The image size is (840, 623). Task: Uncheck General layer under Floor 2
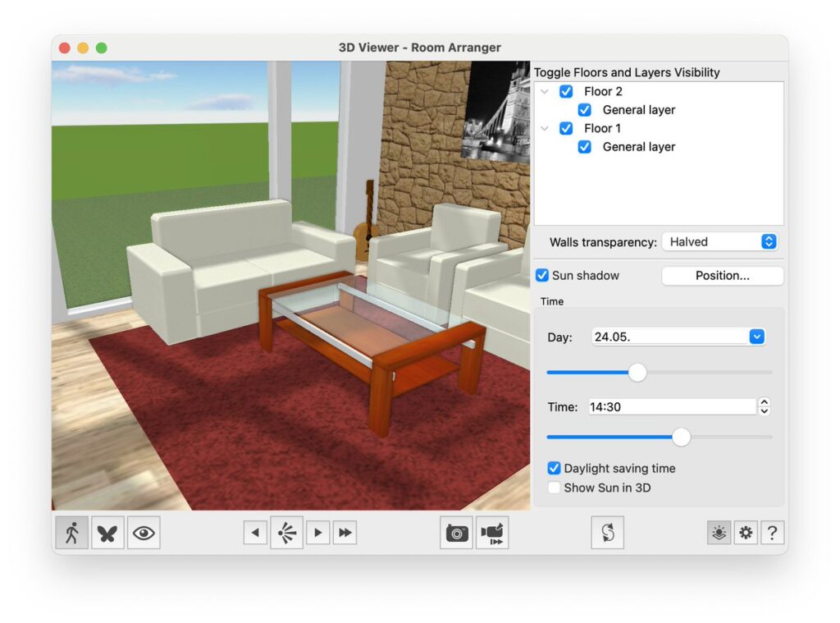(585, 110)
